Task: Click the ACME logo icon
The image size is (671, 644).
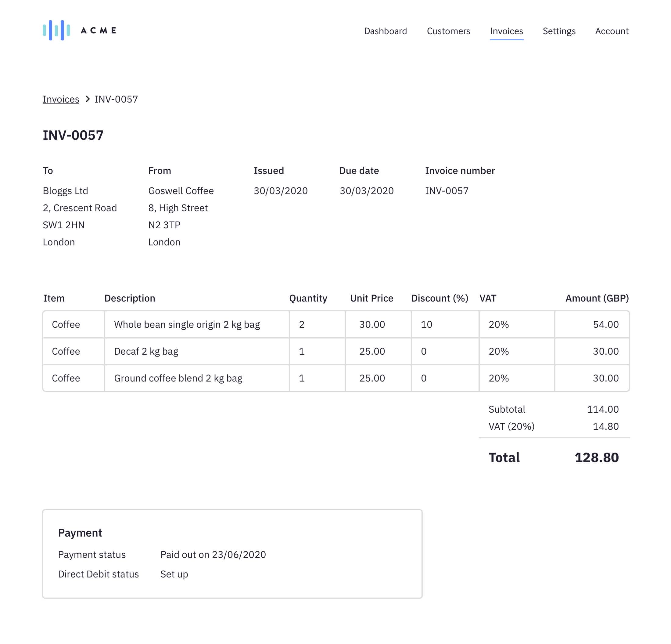Action: (x=56, y=30)
